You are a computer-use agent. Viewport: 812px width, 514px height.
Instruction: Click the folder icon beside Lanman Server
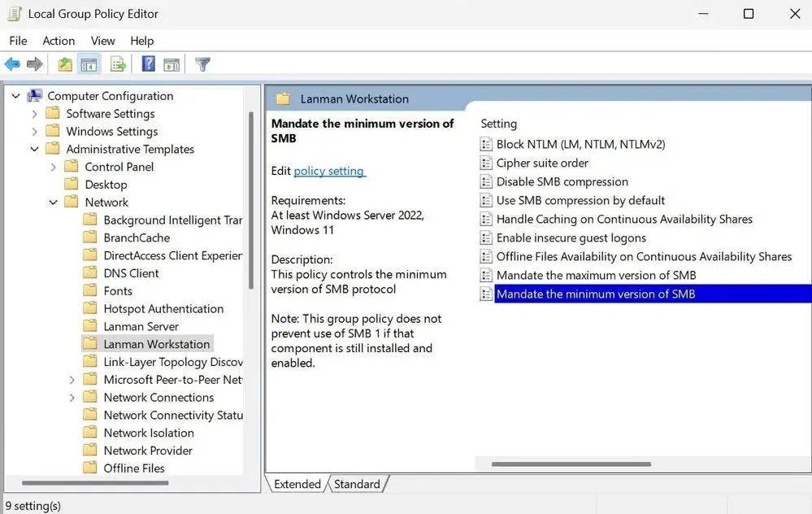click(x=90, y=326)
